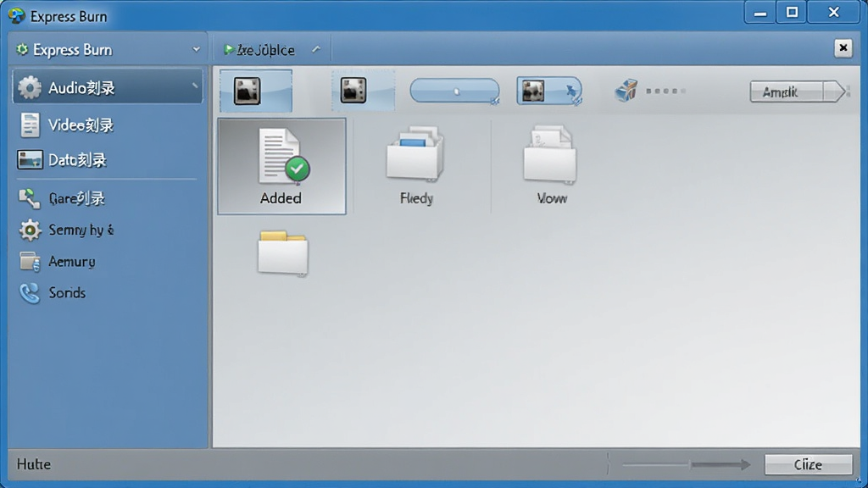
Task: Click the document icon beside Video刻录
Action: click(30, 125)
